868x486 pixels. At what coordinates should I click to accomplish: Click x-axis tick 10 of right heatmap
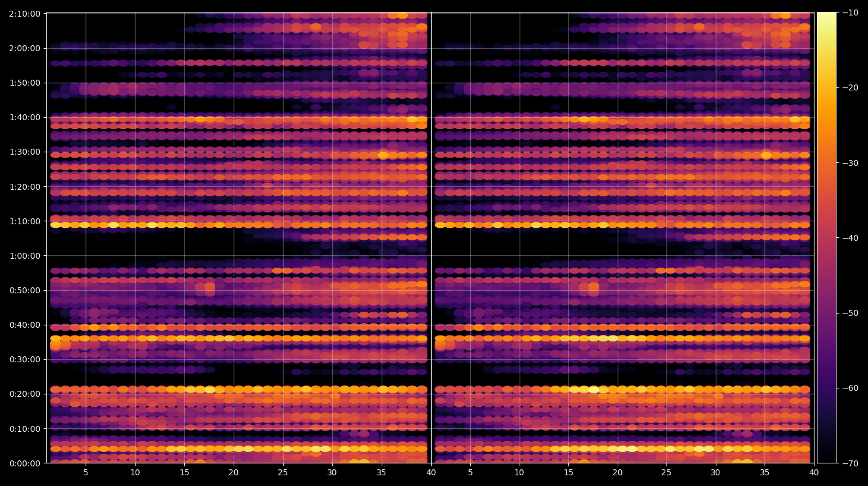(519, 472)
